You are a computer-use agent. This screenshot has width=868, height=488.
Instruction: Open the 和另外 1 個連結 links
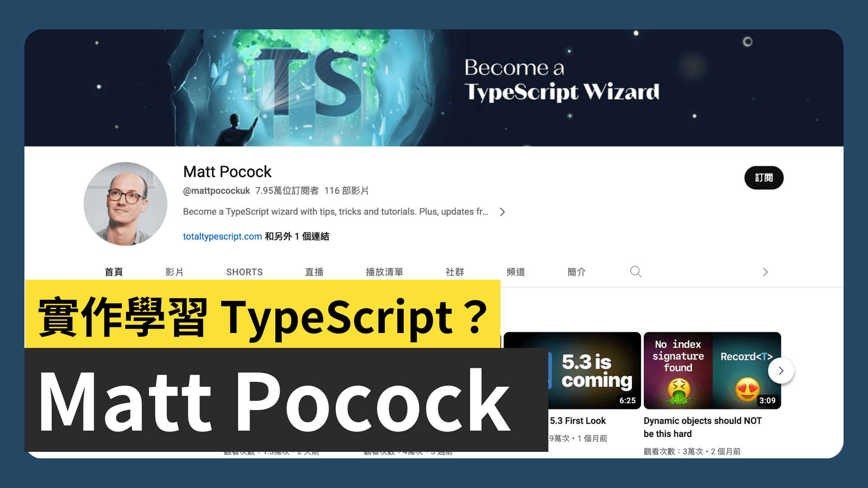pos(297,236)
